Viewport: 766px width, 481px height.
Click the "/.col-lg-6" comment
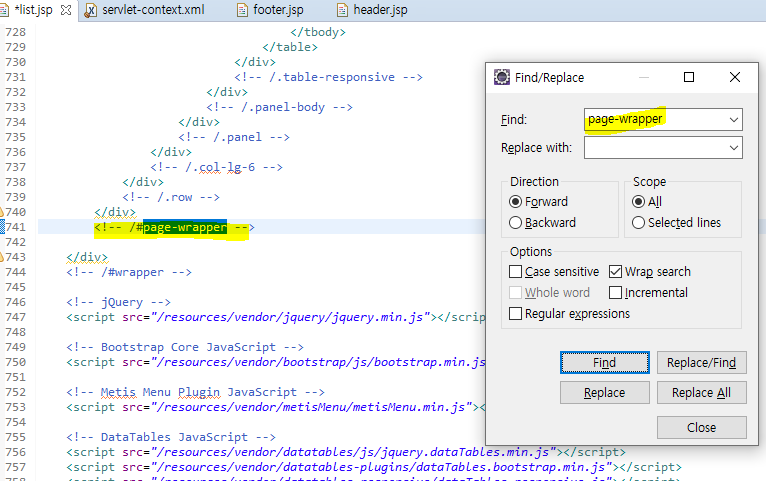point(216,167)
